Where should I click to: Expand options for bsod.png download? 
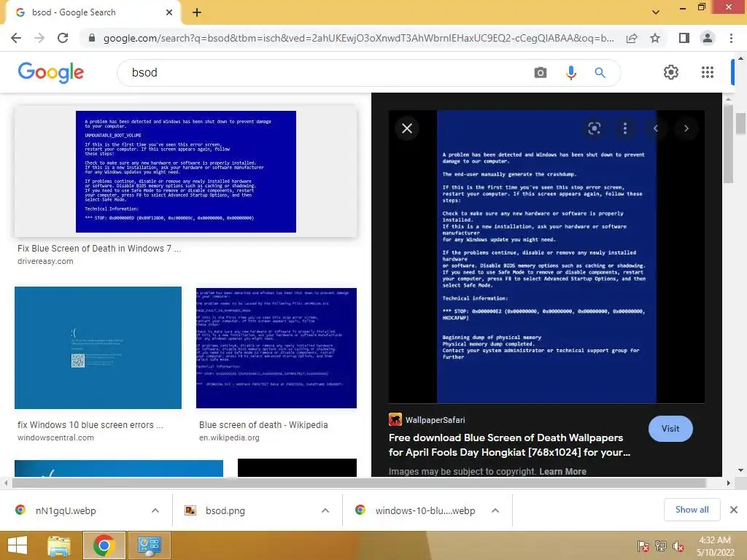click(325, 510)
